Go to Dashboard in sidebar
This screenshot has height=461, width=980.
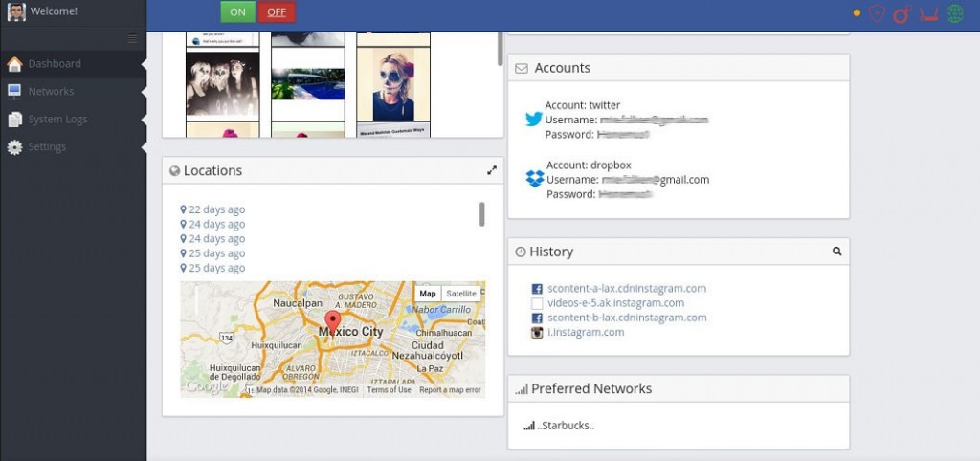coord(55,64)
